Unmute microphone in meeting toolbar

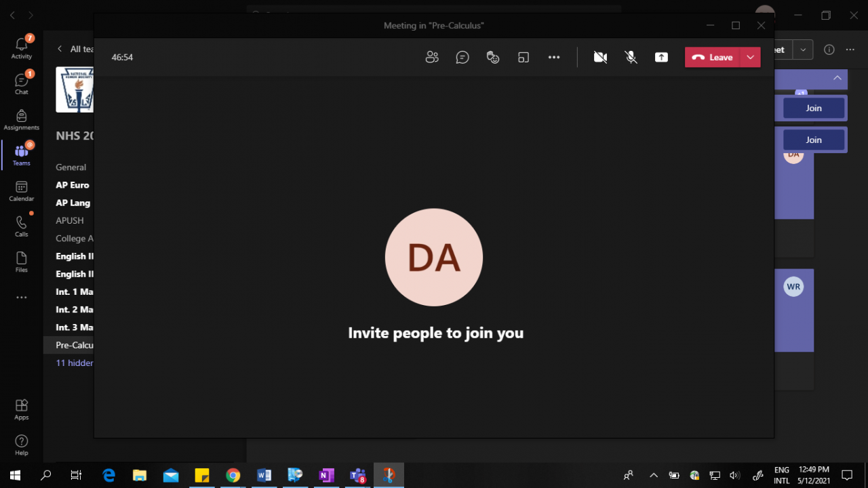pyautogui.click(x=631, y=58)
